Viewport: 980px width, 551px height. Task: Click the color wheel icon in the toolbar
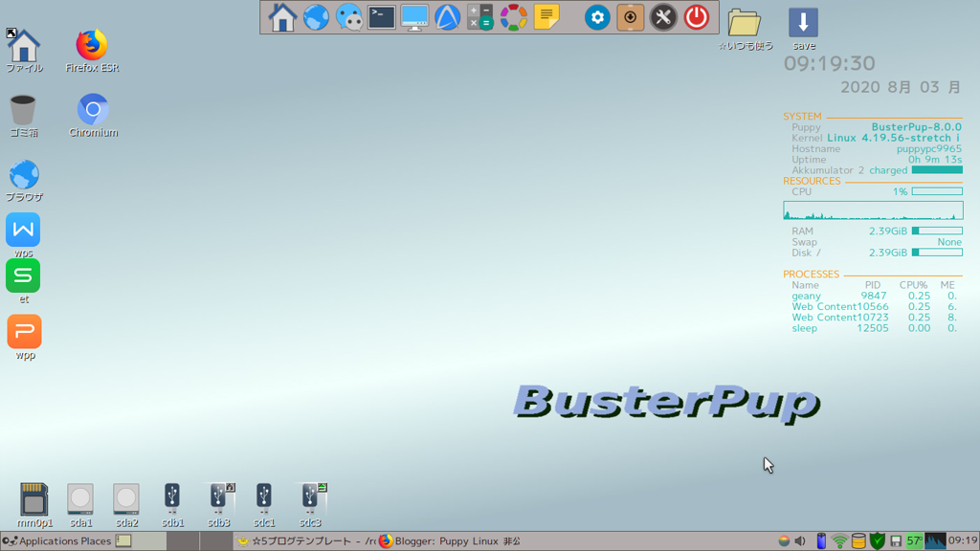point(513,16)
